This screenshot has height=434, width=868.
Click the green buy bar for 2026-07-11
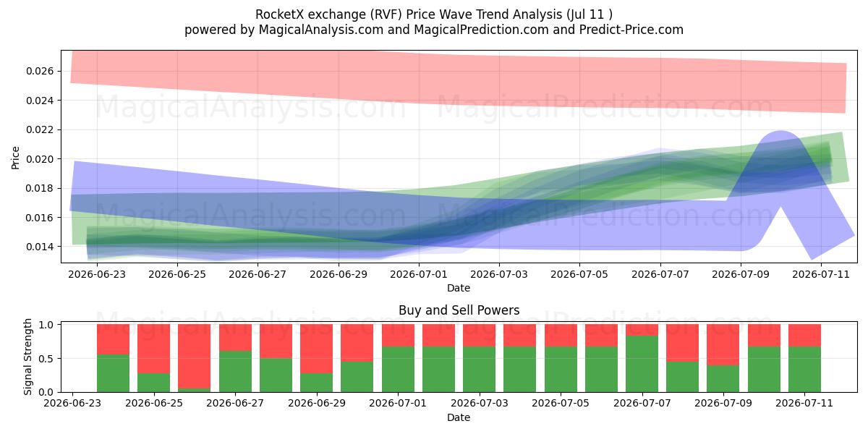pyautogui.click(x=805, y=370)
